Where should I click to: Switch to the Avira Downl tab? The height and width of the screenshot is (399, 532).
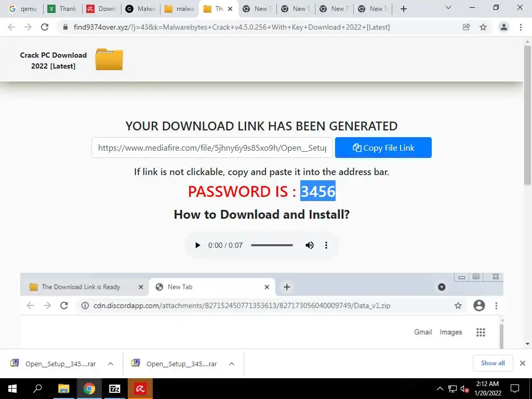tap(101, 9)
